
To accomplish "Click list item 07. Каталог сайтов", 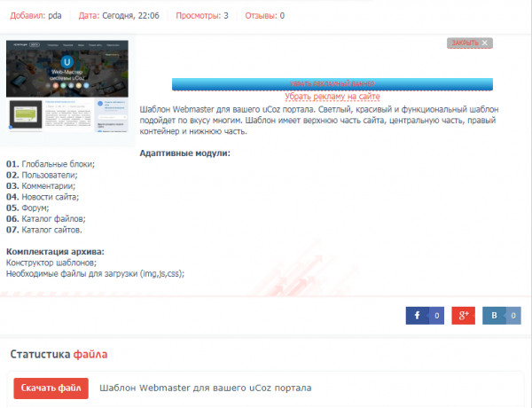I will pos(44,230).
